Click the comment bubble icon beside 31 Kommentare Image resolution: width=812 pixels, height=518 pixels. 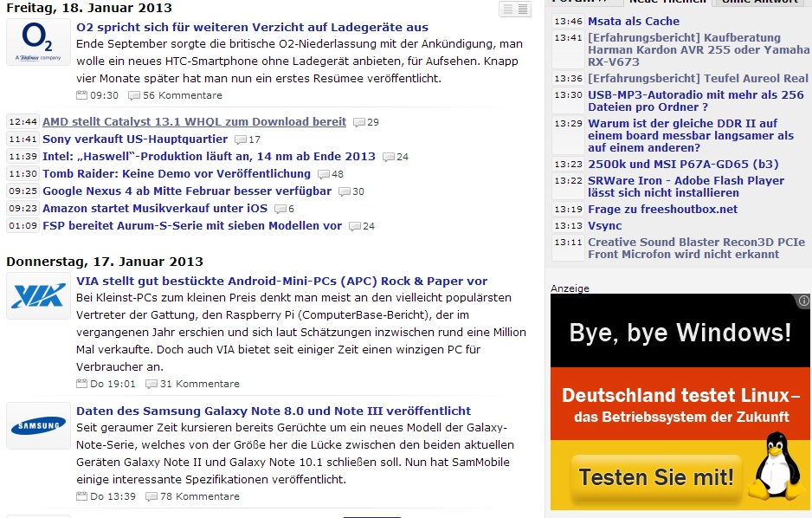(151, 385)
